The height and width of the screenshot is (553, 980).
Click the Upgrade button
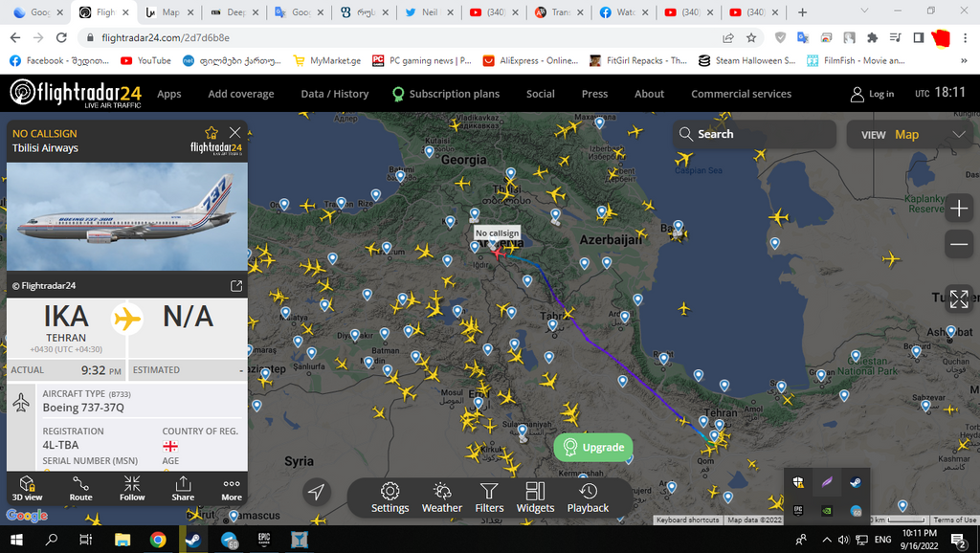593,448
